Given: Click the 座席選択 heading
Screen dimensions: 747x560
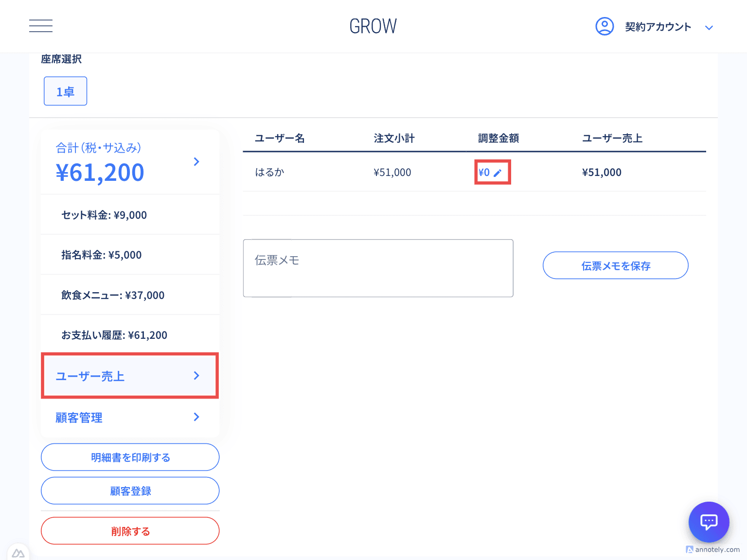Looking at the screenshot, I should [61, 59].
